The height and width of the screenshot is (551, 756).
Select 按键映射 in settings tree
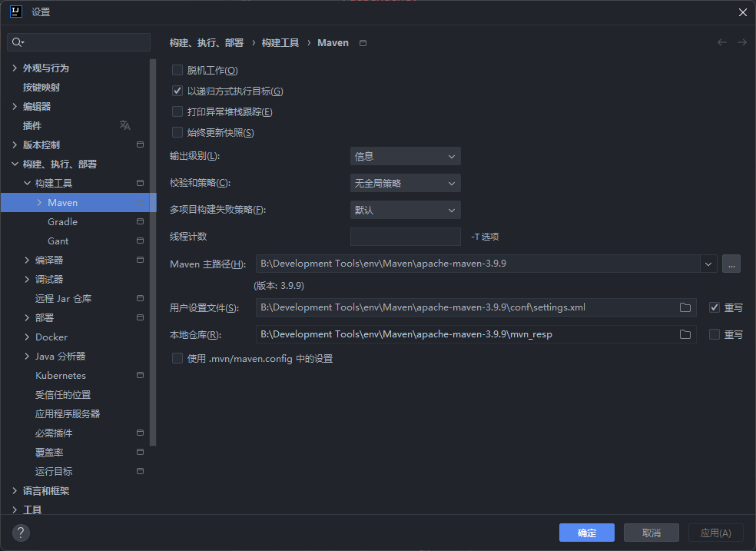41,88
